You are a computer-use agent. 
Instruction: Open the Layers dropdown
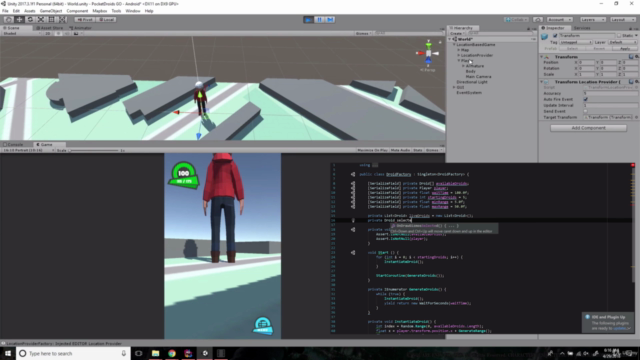coord(593,20)
